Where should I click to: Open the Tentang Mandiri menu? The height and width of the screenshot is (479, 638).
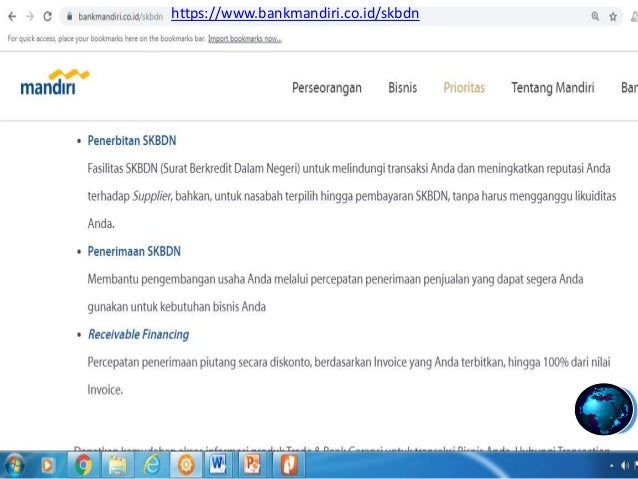pos(553,88)
